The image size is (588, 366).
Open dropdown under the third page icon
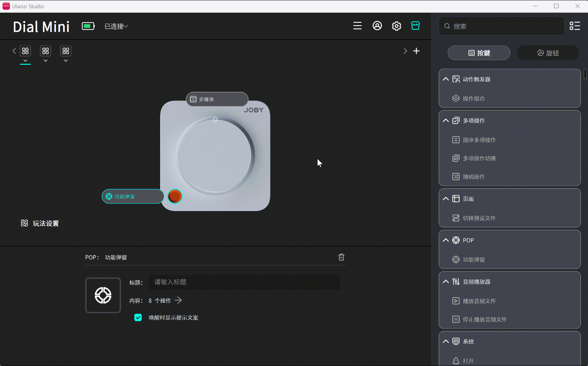click(x=66, y=61)
